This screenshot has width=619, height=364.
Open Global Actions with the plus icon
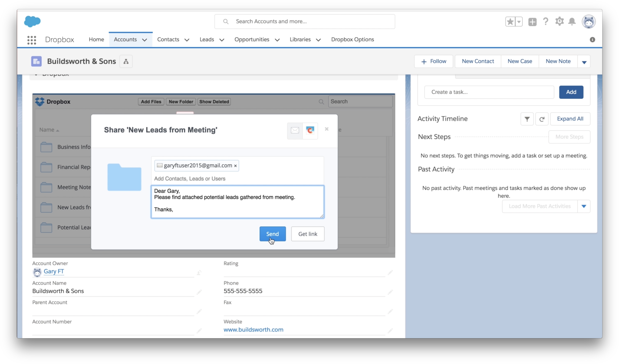tap(532, 22)
